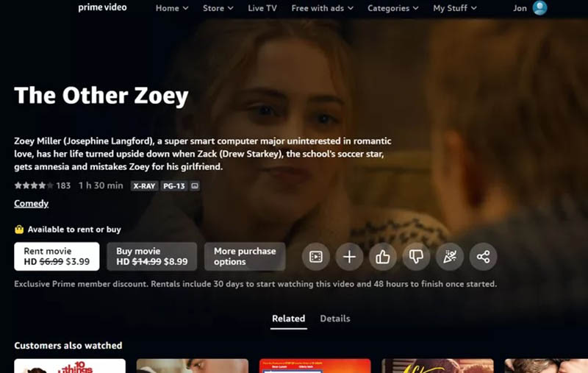Expand the My Stuff dropdown

pos(454,8)
